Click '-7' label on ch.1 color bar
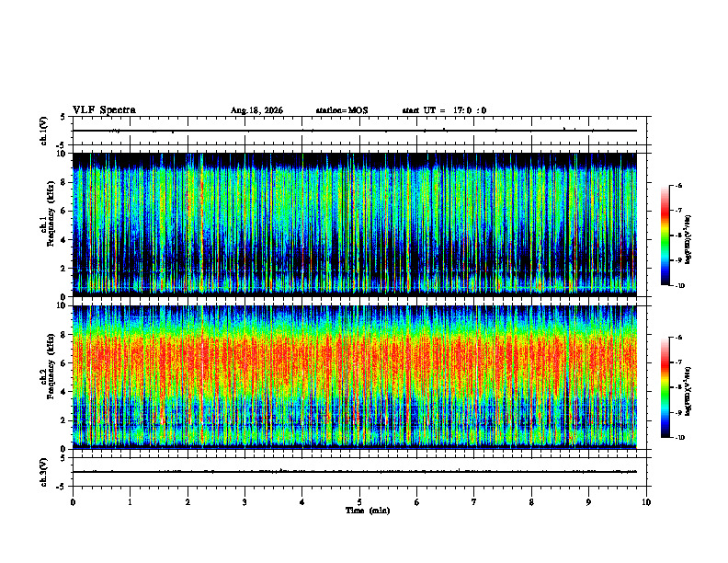The width and height of the screenshot is (728, 563). [678, 211]
